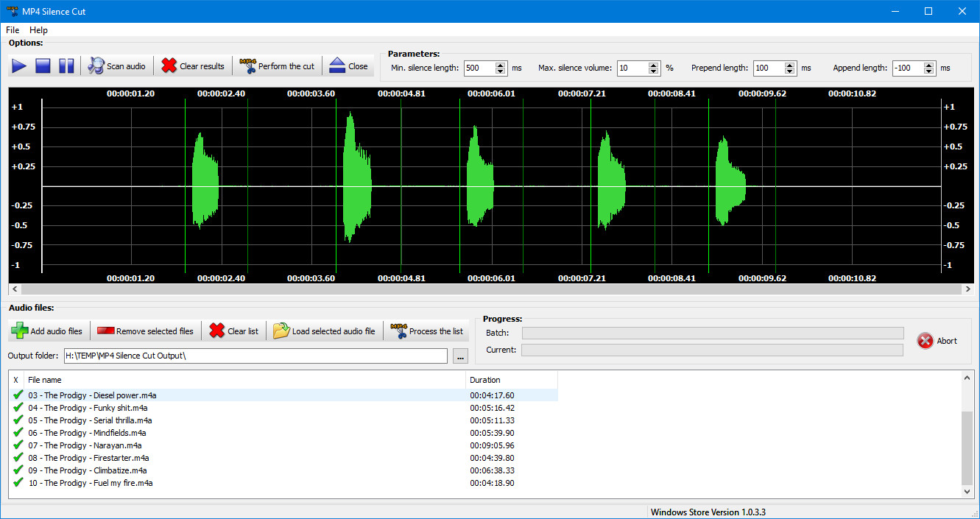Viewport: 980px width, 519px height.
Task: Uncheck Diesel power track checkmark
Action: 18,395
